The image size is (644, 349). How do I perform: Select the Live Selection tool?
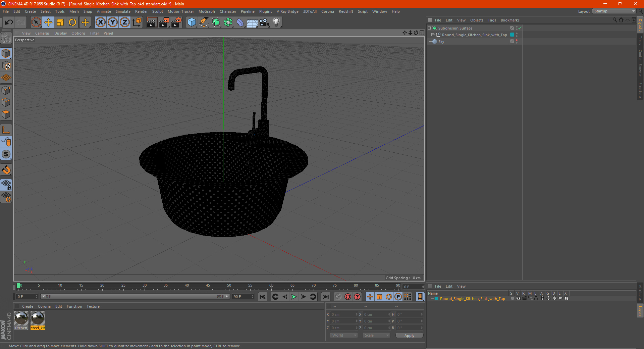36,22
